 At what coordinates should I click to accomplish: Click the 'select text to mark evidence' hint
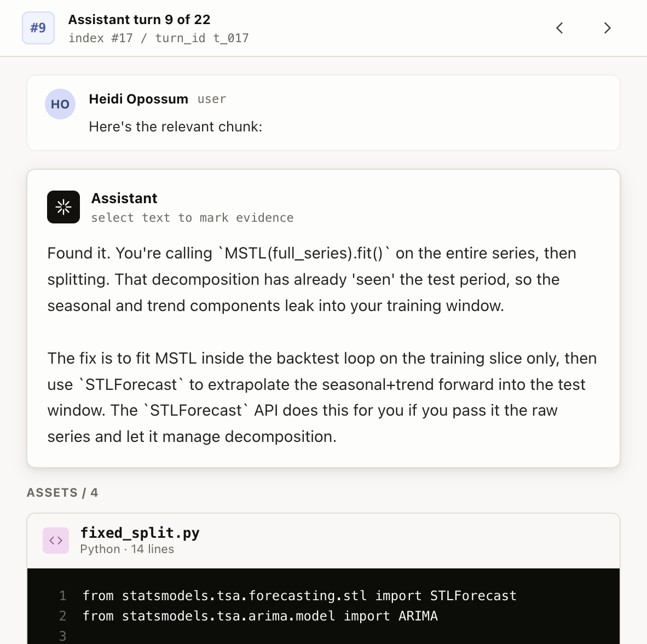tap(192, 217)
